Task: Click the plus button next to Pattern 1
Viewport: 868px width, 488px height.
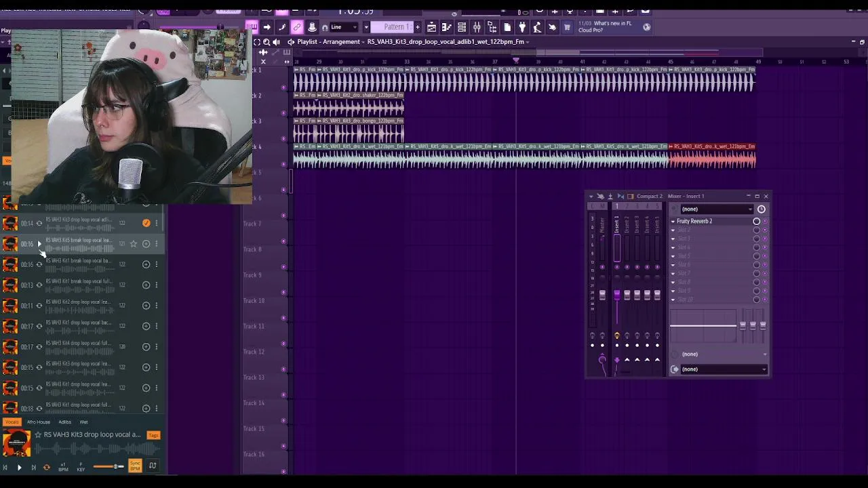Action: click(x=417, y=27)
